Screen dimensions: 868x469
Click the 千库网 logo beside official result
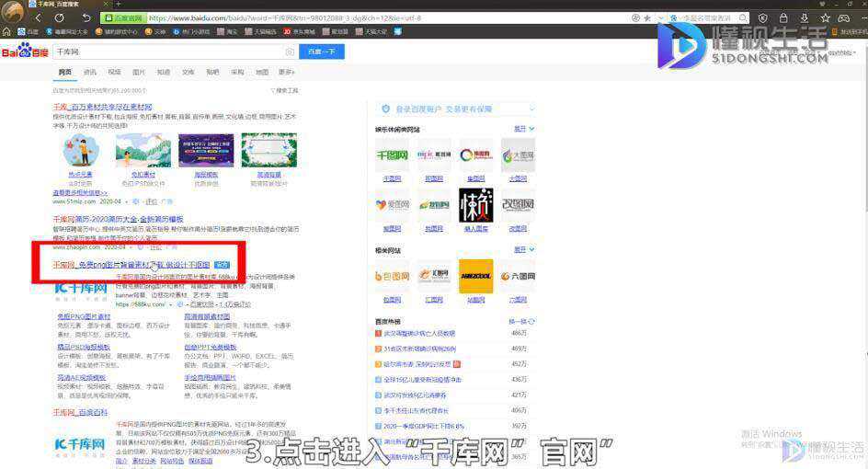point(81,289)
